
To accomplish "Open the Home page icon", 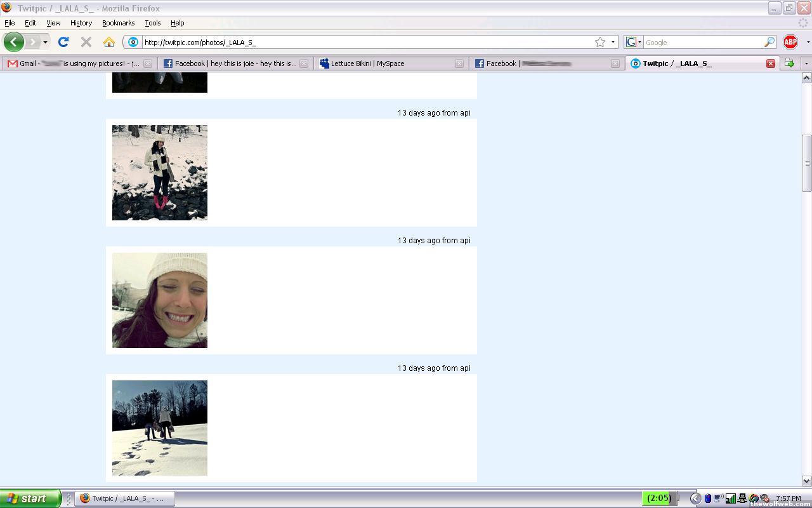I will coord(109,42).
